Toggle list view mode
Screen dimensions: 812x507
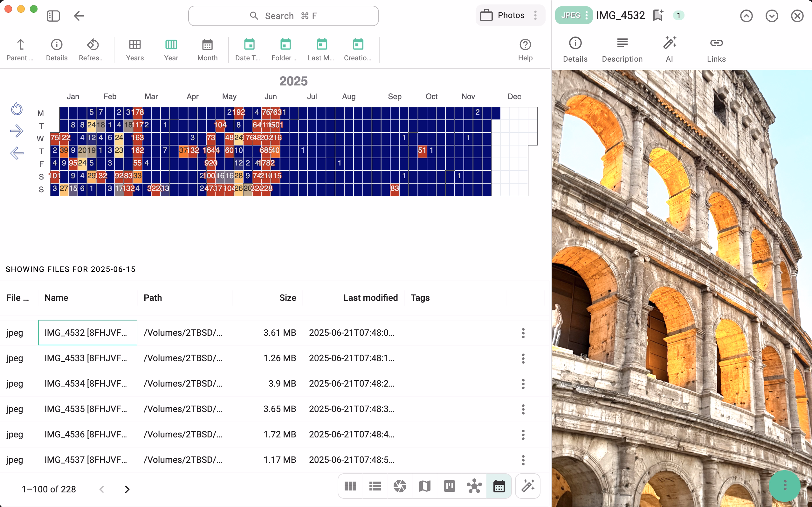[375, 485]
